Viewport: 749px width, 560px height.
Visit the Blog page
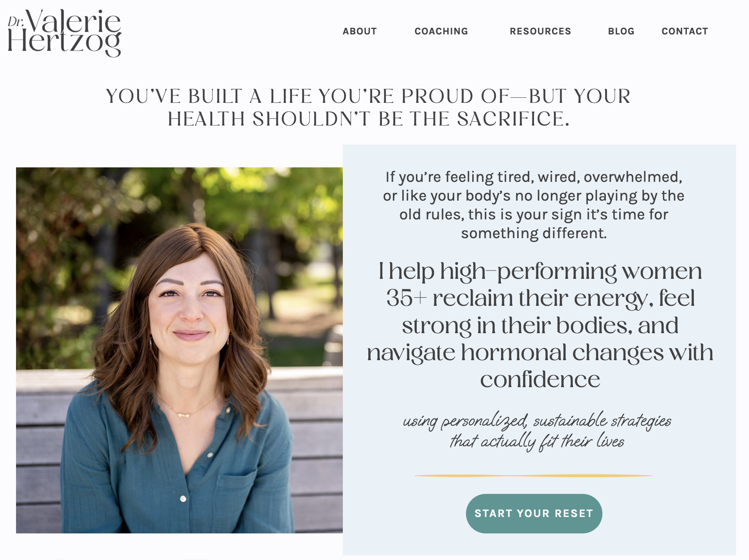[621, 31]
